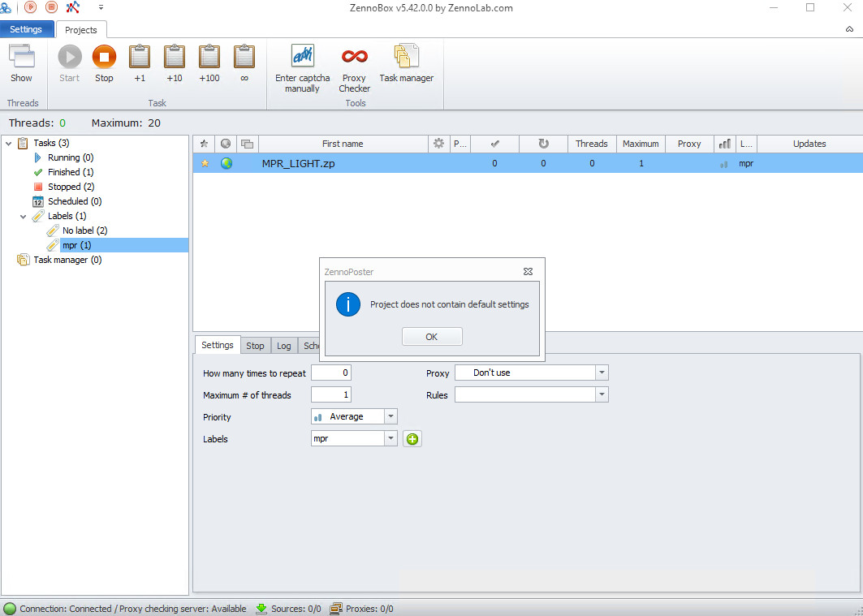Switch to the Settings ribbon tab
Image resolution: width=863 pixels, height=616 pixels.
point(26,30)
